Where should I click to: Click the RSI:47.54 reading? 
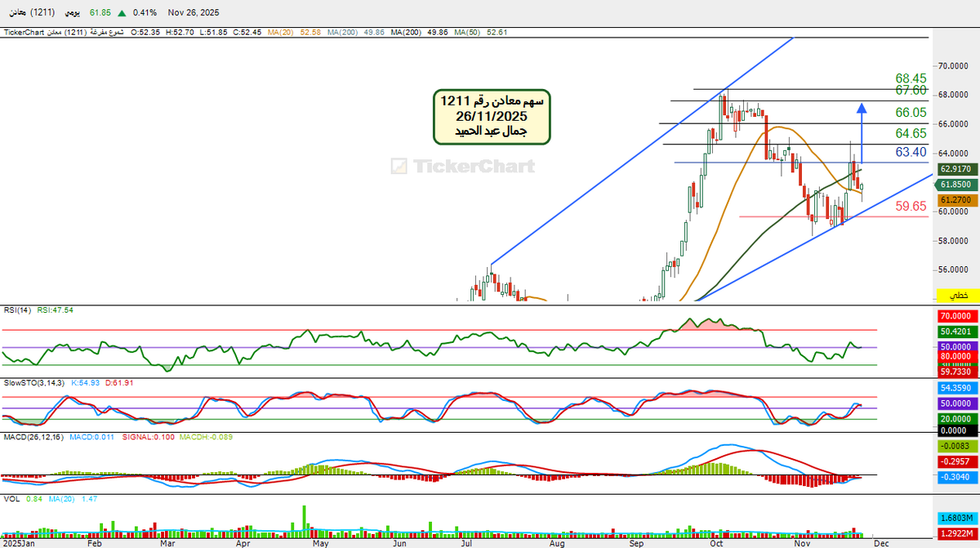point(56,310)
